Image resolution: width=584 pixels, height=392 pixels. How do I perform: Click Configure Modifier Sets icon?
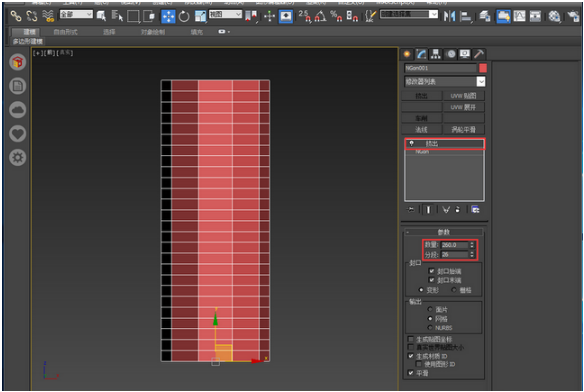point(475,210)
